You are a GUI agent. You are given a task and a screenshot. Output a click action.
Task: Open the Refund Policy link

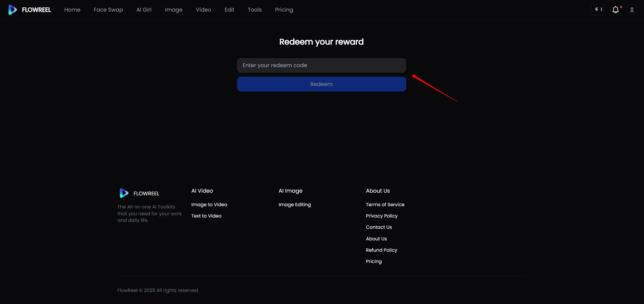click(382, 250)
